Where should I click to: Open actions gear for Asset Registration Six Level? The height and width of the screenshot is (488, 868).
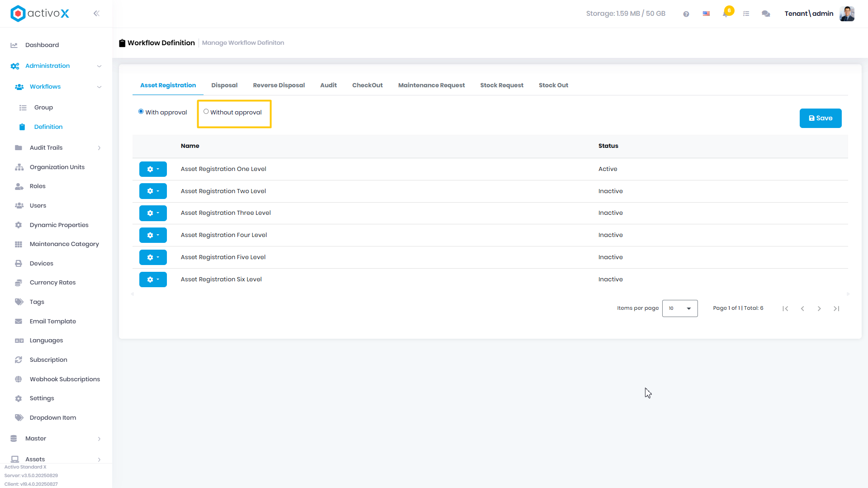[153, 280]
